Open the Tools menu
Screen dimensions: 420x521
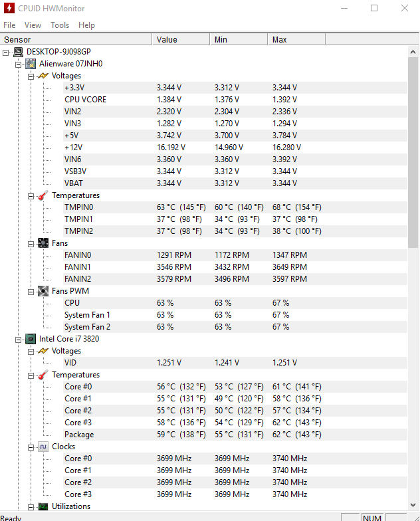(60, 25)
